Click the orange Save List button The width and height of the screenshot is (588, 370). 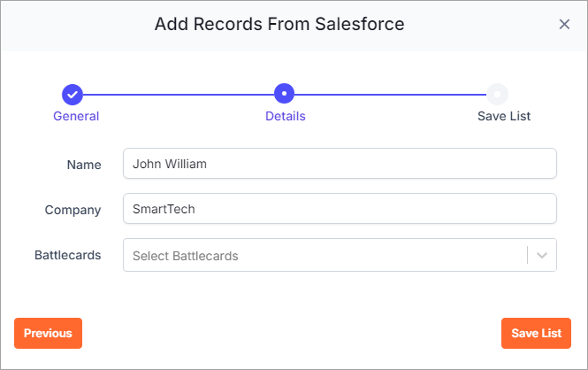point(536,333)
